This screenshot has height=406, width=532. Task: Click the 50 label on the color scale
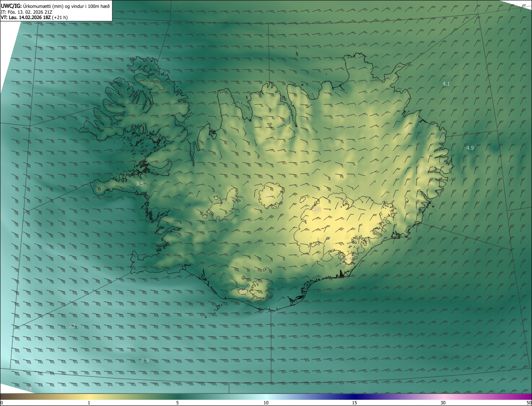click(x=529, y=403)
